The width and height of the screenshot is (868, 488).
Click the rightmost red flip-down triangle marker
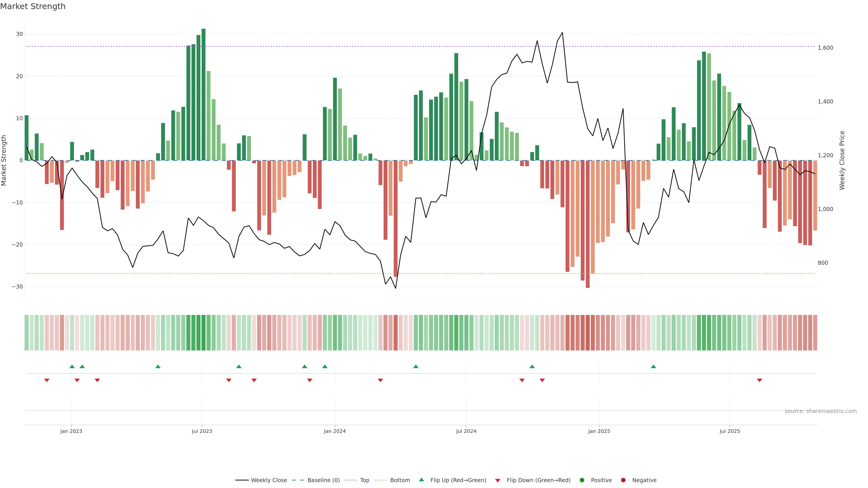(759, 380)
